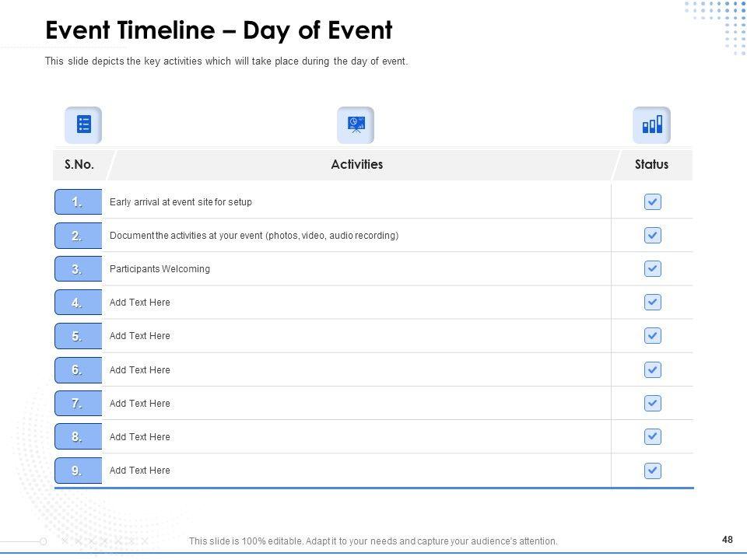
Task: Toggle the status checkbox in row 6
Action: tap(653, 370)
